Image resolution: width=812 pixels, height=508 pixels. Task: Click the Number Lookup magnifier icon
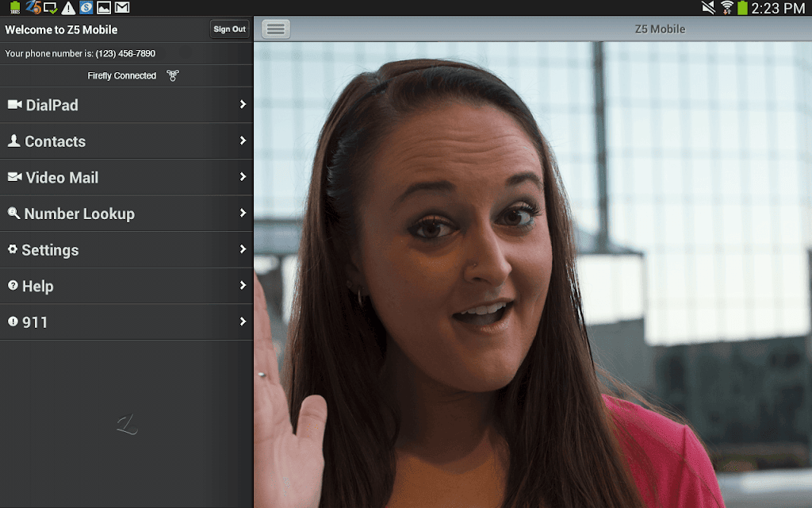13,213
